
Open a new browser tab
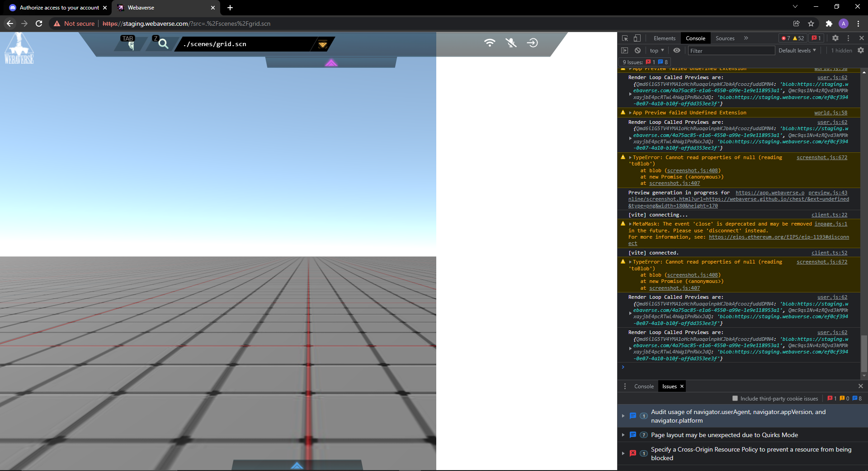[x=230, y=8]
